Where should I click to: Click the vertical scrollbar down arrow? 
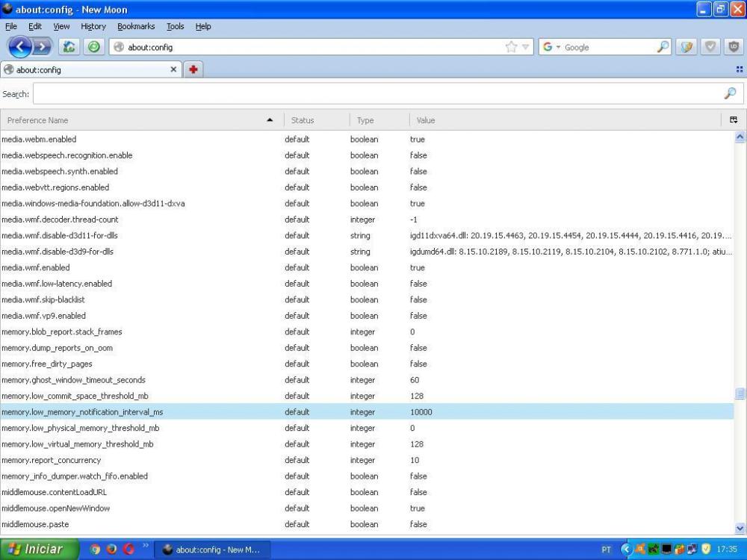(x=740, y=528)
